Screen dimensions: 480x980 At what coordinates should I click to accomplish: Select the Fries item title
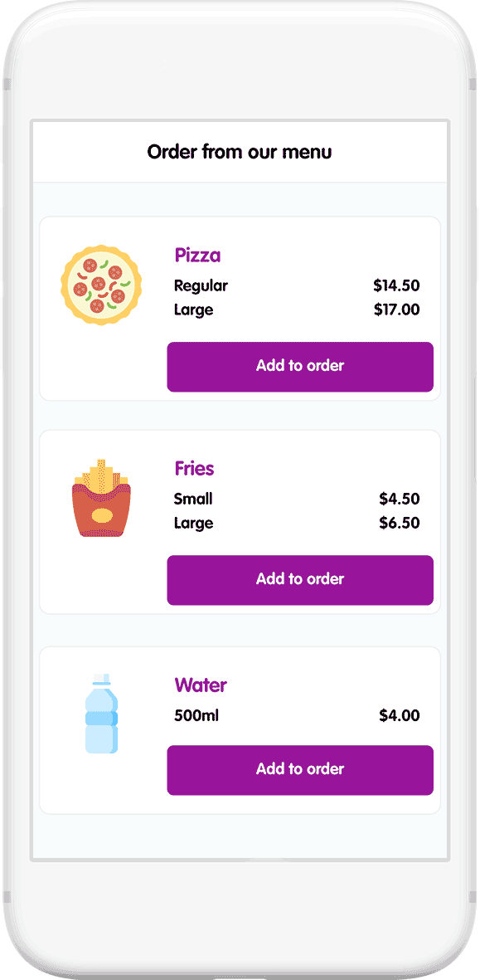(x=194, y=469)
